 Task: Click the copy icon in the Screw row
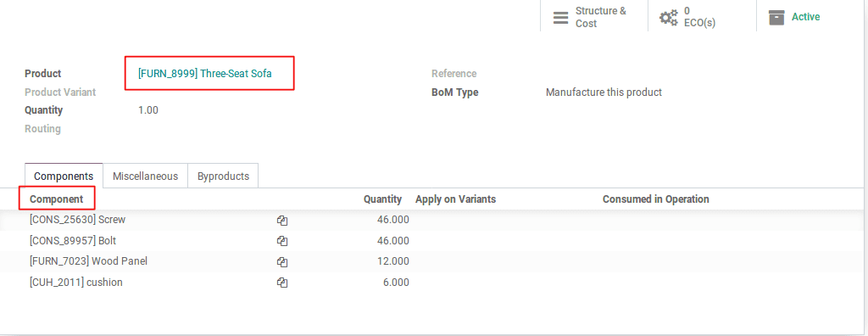click(282, 220)
